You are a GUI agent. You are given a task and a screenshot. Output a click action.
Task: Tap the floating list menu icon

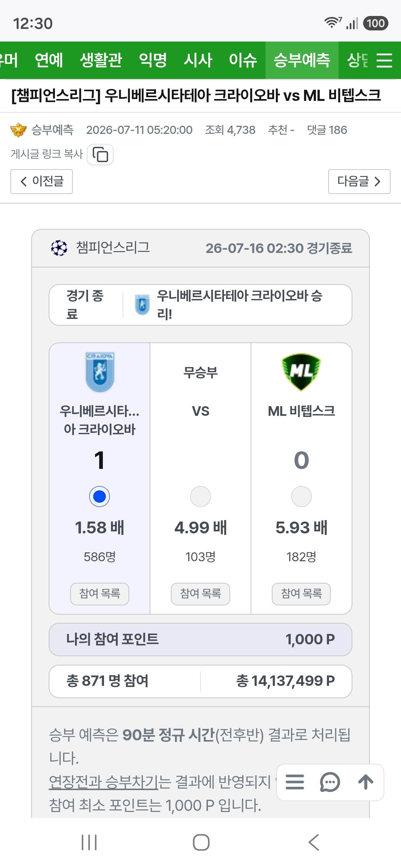coord(295,782)
